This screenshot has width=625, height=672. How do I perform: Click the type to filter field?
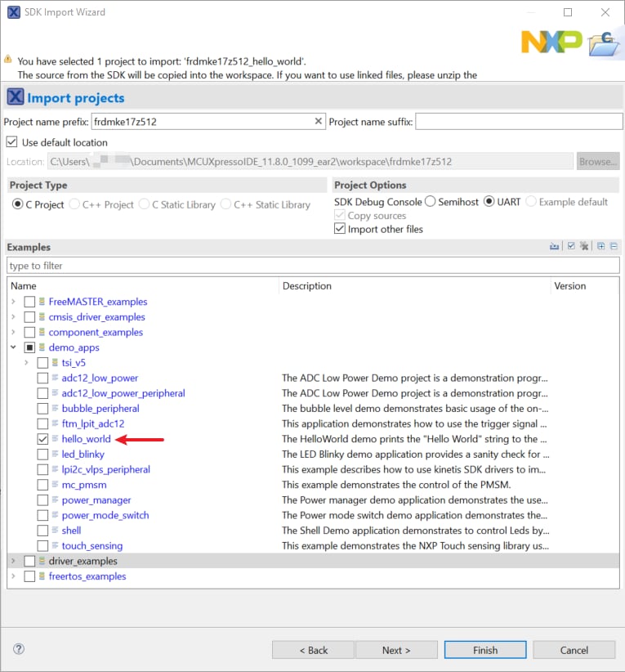[312, 266]
